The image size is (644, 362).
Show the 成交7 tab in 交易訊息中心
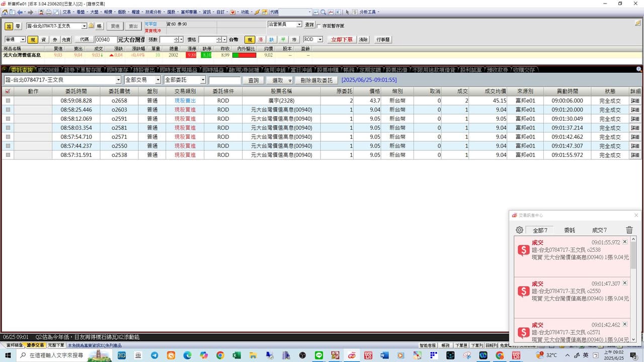click(x=599, y=230)
